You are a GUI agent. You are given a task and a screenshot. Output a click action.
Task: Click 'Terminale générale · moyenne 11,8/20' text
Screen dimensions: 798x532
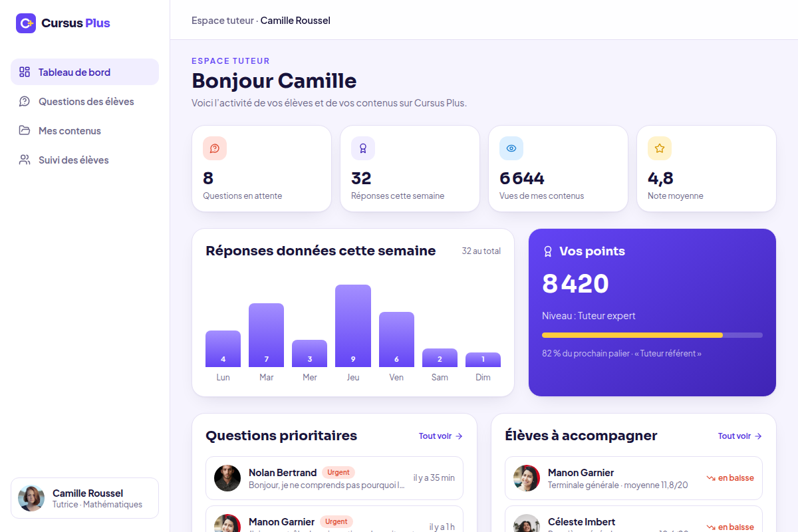click(x=618, y=485)
